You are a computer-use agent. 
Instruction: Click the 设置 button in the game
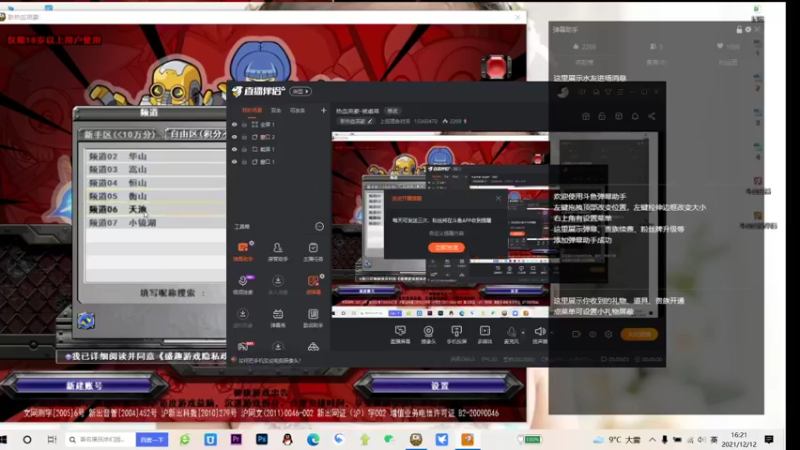point(439,386)
